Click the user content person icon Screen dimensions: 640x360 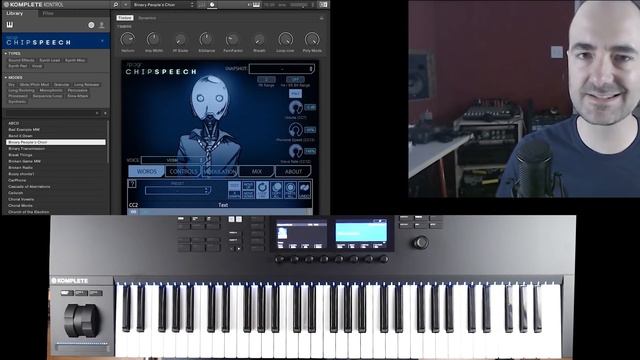pyautogui.click(x=102, y=25)
